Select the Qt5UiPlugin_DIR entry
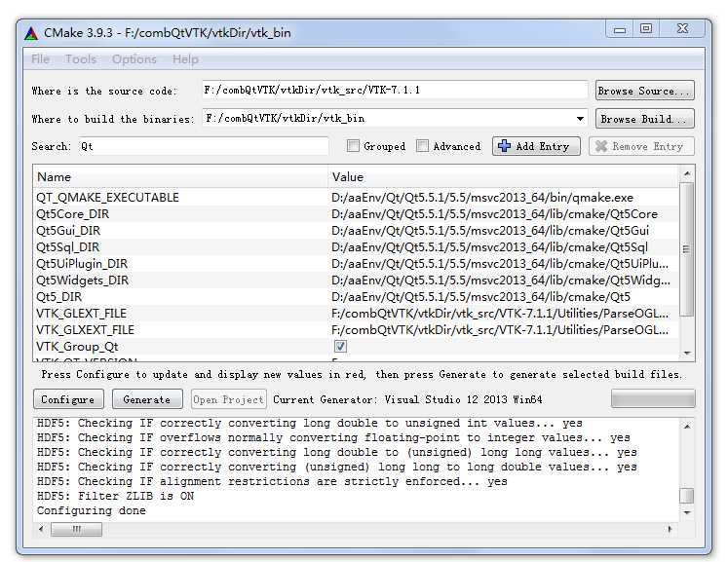The height and width of the screenshot is (562, 728). (82, 264)
